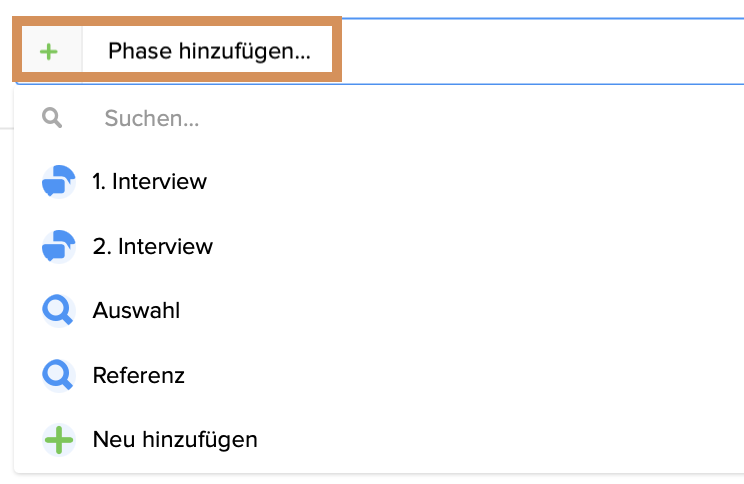Click the blue magnifier icon next to Referenz
744x484 pixels.
pos(58,375)
